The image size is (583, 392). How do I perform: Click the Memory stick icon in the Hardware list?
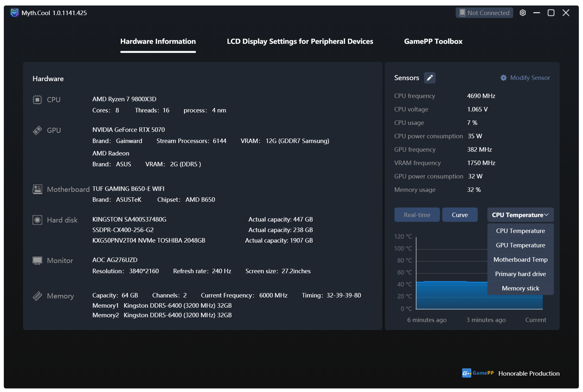37,296
